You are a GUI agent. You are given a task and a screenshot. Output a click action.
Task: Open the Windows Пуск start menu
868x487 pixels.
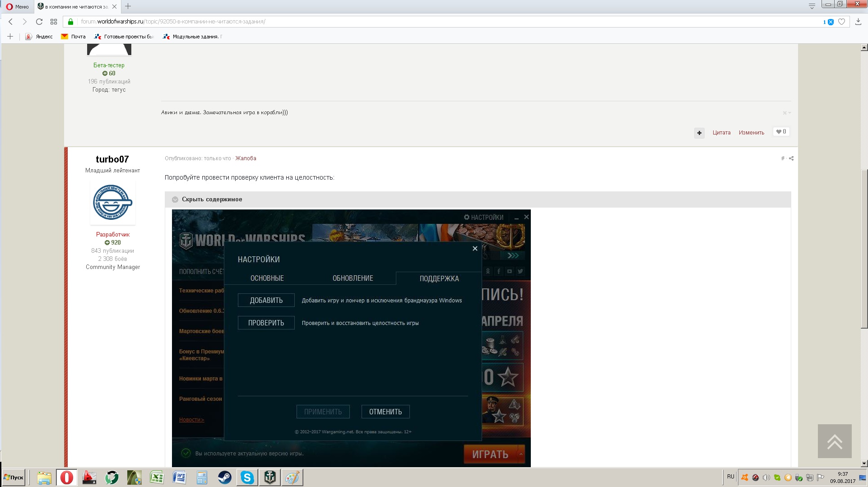pos(14,478)
